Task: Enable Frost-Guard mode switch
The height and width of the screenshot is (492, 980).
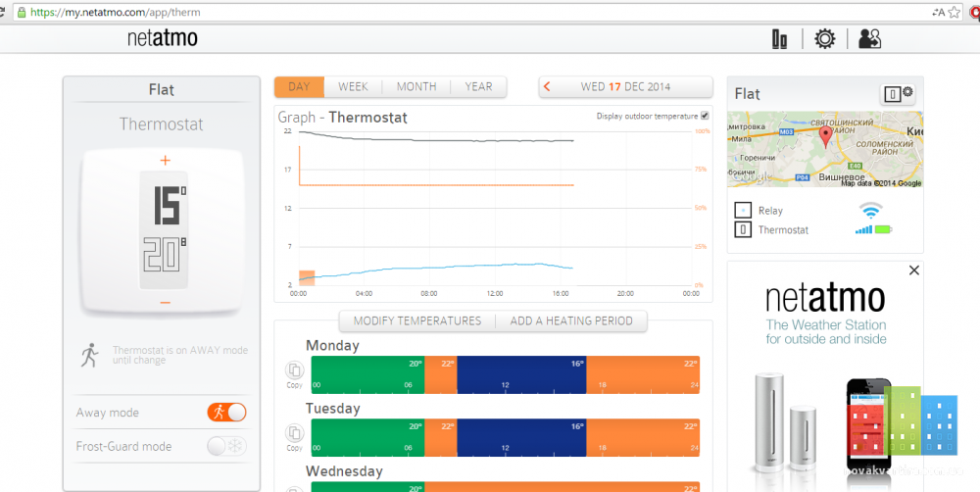Action: [x=227, y=446]
